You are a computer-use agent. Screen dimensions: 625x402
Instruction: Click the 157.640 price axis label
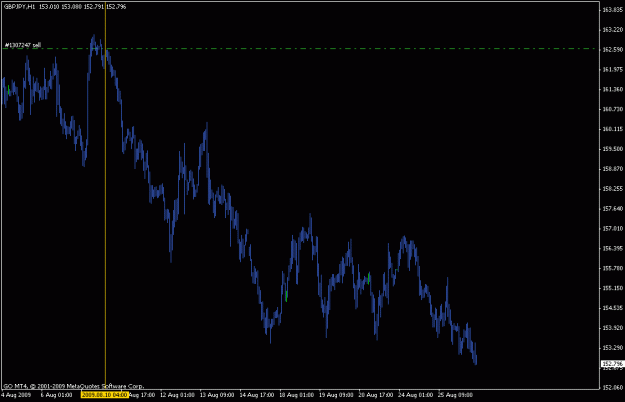(612, 209)
